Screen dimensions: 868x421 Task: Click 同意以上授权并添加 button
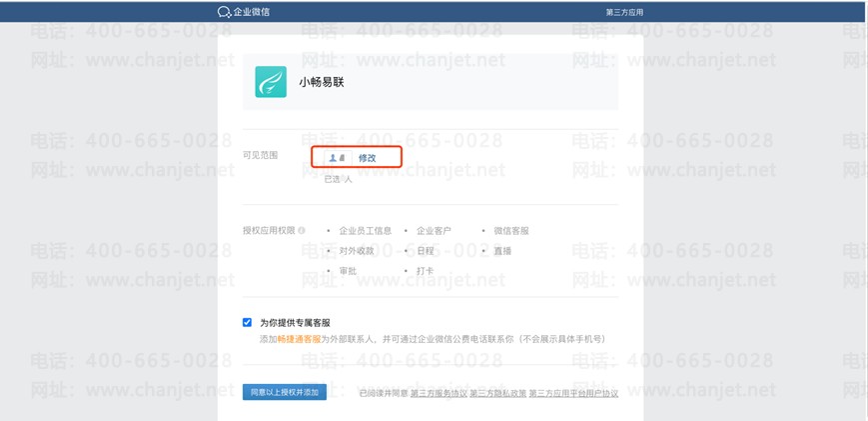285,392
